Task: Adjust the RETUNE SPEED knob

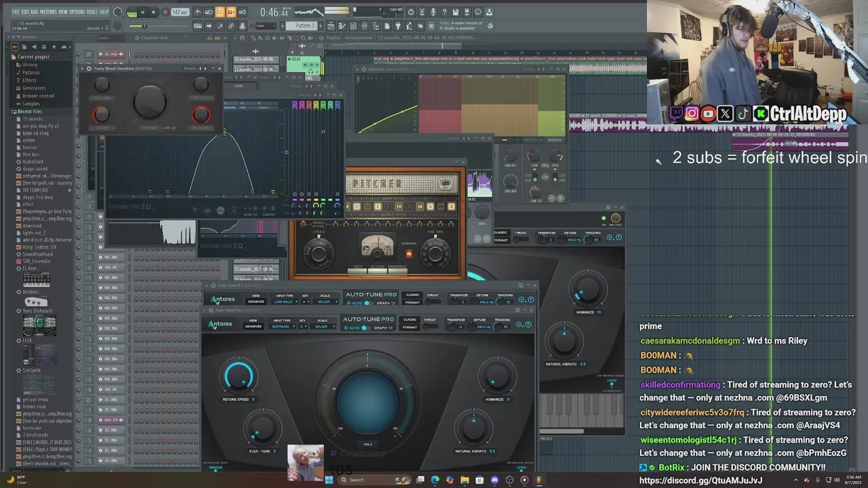Action: point(238,375)
